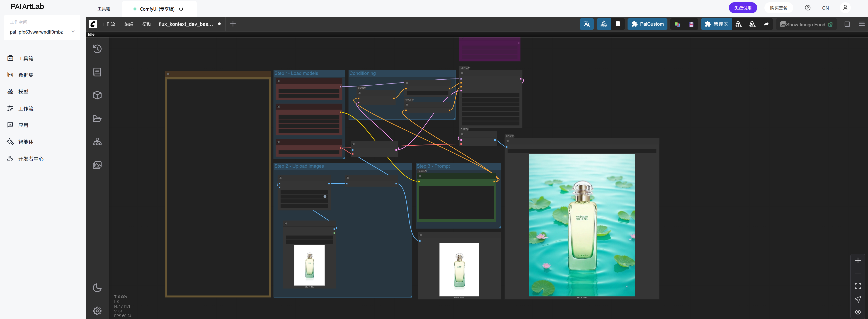
Task: Click the PaiCustom button
Action: (x=647, y=24)
